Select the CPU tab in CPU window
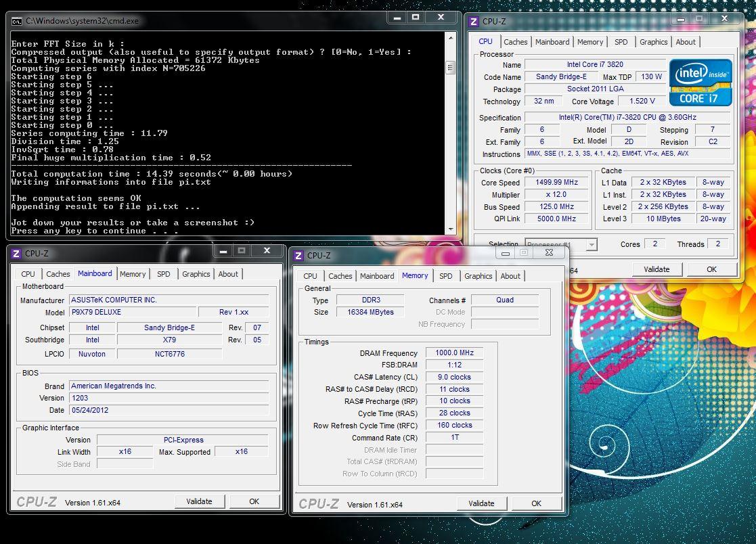Screen dimensions: 756x544 point(485,41)
